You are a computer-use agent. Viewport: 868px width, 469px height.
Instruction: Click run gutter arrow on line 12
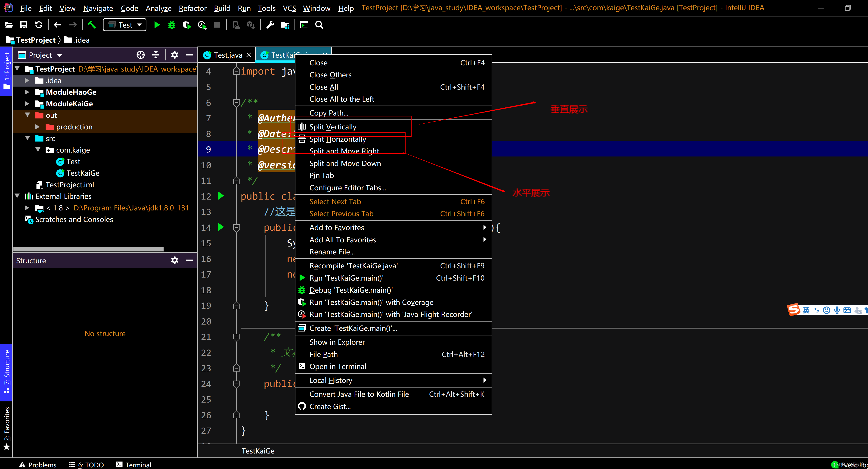pos(221,196)
